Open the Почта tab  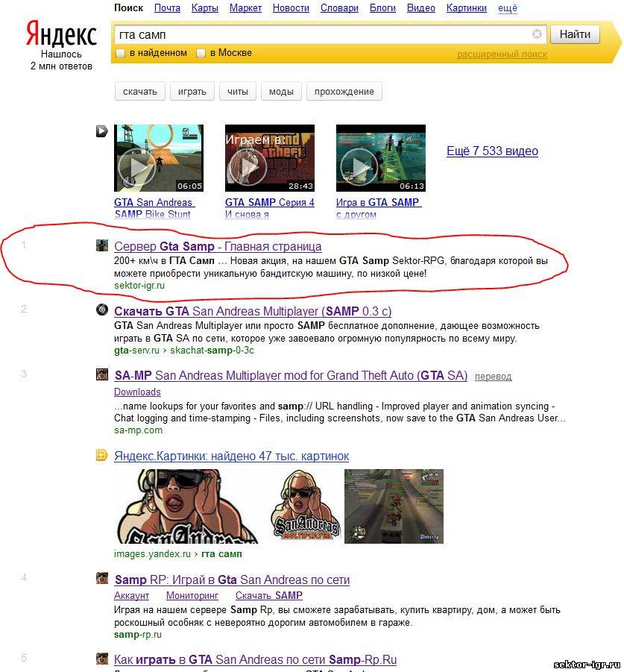coord(167,8)
